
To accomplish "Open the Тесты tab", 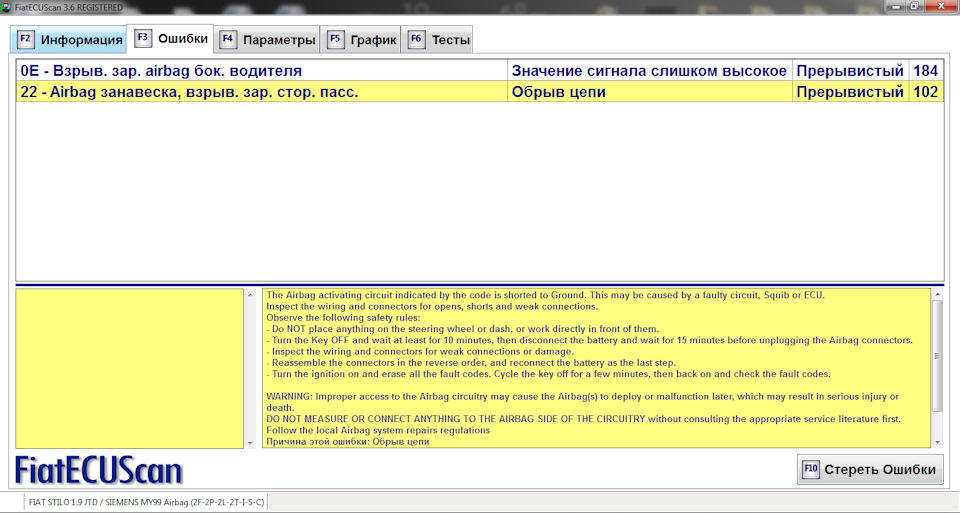I will [x=437, y=40].
